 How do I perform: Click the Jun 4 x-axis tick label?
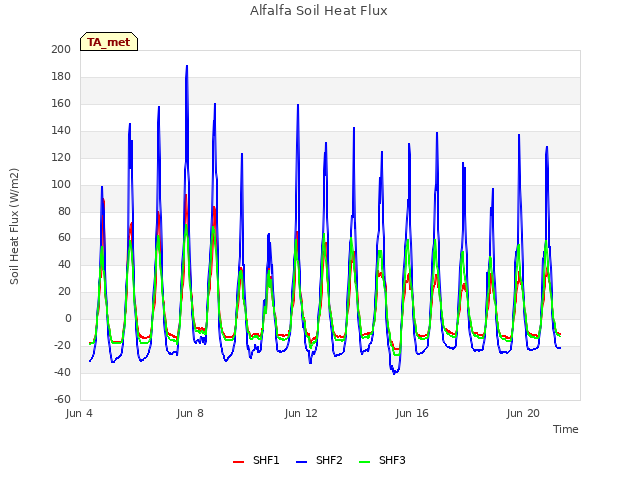(79, 413)
